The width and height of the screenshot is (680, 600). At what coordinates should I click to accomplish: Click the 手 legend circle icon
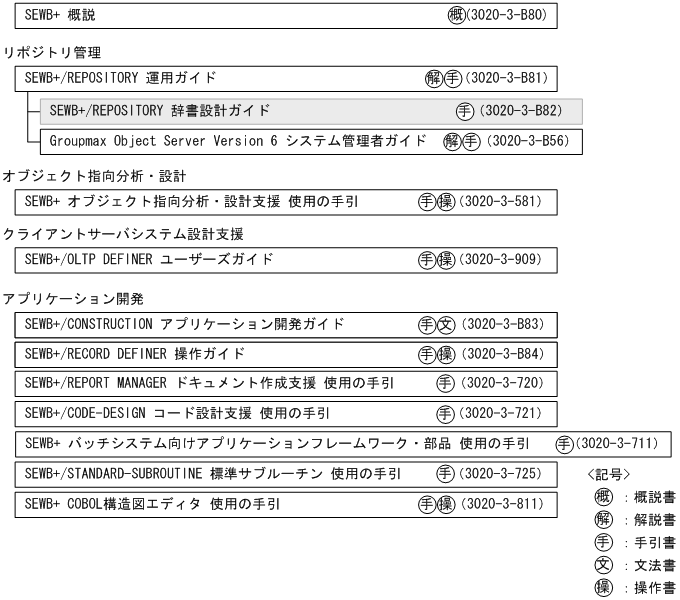(x=604, y=542)
